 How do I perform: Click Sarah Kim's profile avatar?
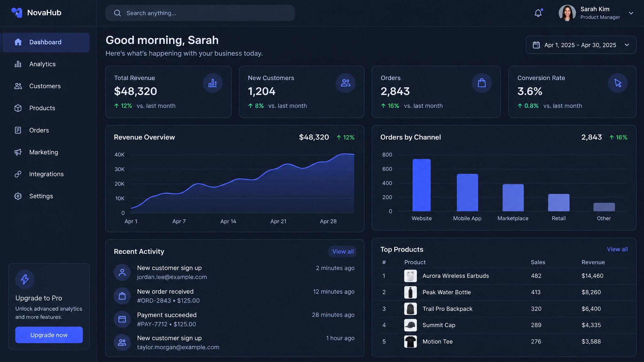pos(567,13)
